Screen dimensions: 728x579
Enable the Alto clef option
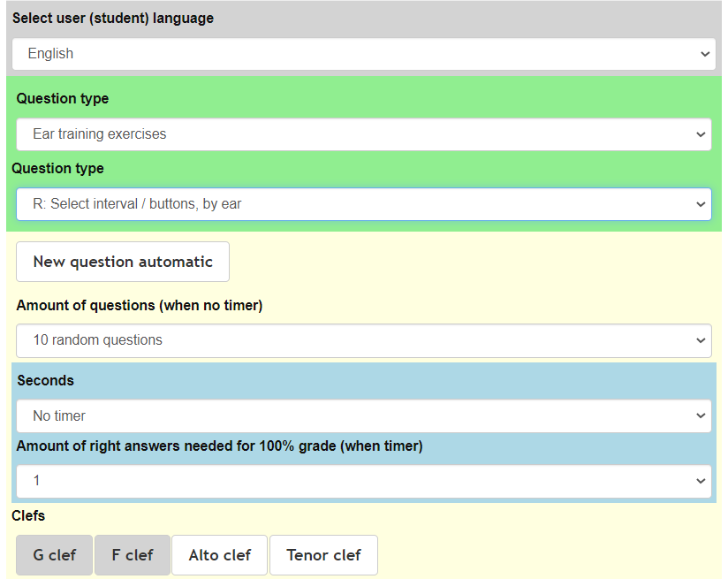tap(220, 555)
